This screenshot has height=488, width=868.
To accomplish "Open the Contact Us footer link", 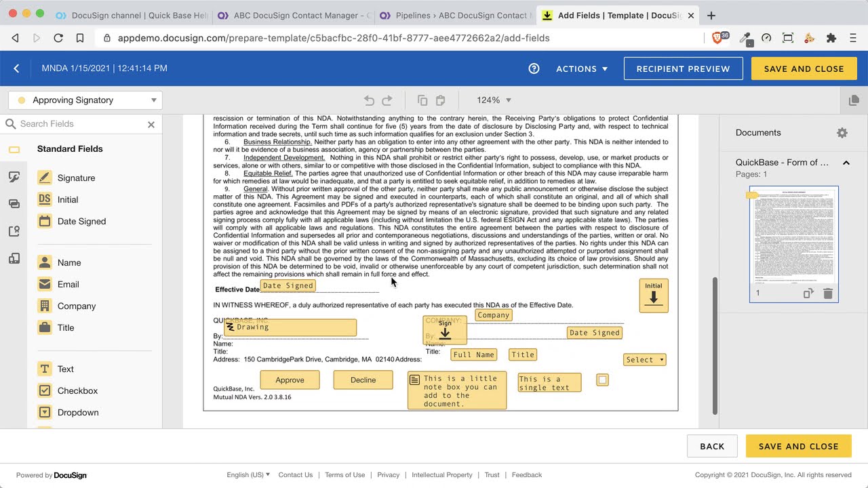I will tap(296, 475).
